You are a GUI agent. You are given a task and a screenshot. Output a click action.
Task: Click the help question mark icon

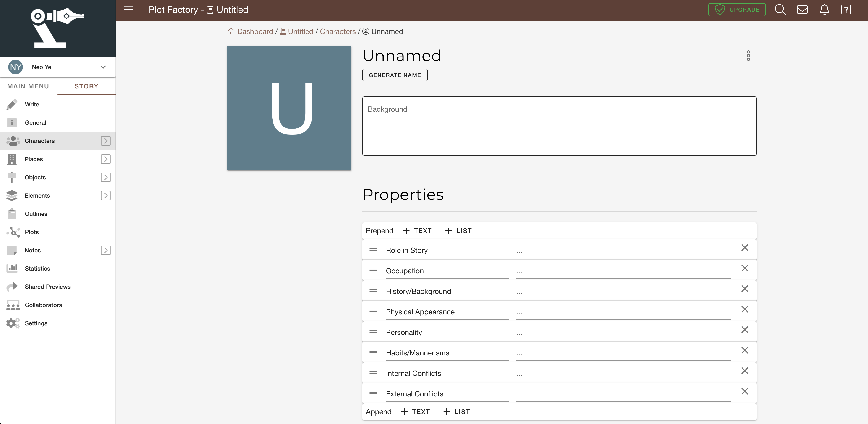pyautogui.click(x=846, y=10)
